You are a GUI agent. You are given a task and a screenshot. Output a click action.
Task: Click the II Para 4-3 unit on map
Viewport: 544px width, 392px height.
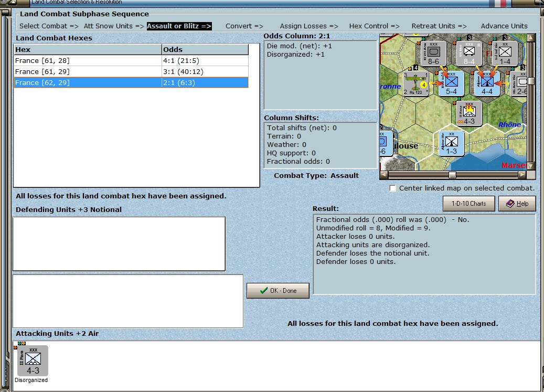(468, 113)
